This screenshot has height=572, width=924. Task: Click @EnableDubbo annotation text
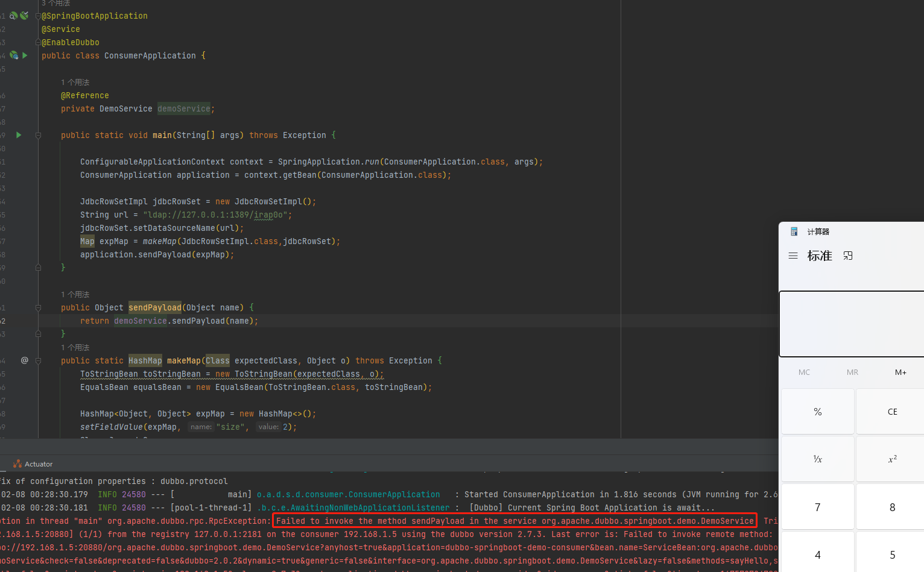coord(71,42)
